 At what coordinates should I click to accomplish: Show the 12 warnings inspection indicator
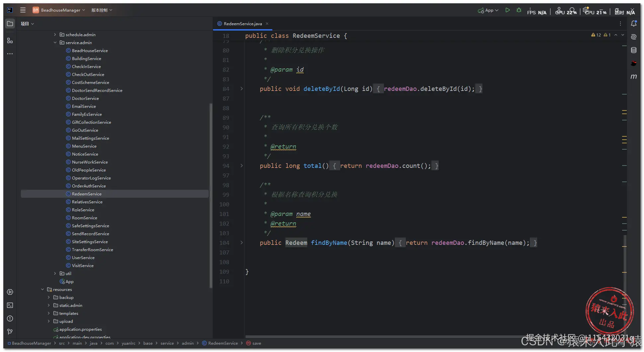(596, 35)
